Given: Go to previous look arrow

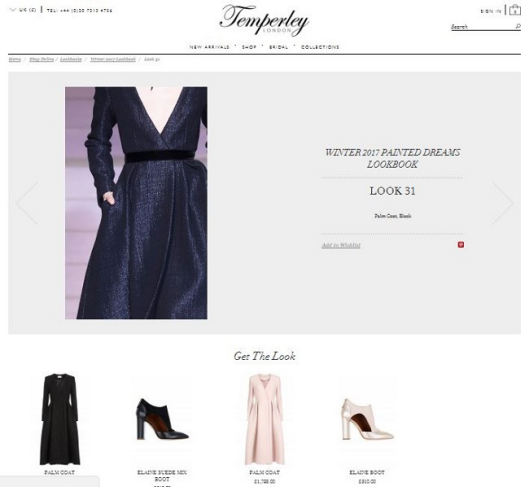Looking at the screenshot, I should [27, 203].
